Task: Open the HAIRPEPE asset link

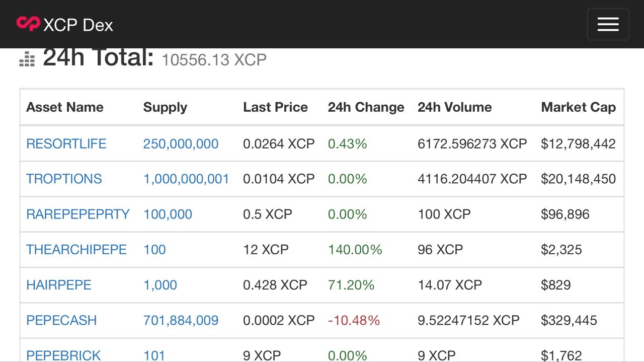Action: tap(59, 284)
